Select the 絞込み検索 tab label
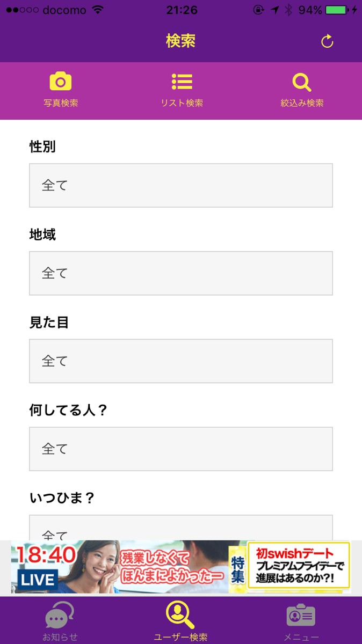 tap(302, 103)
